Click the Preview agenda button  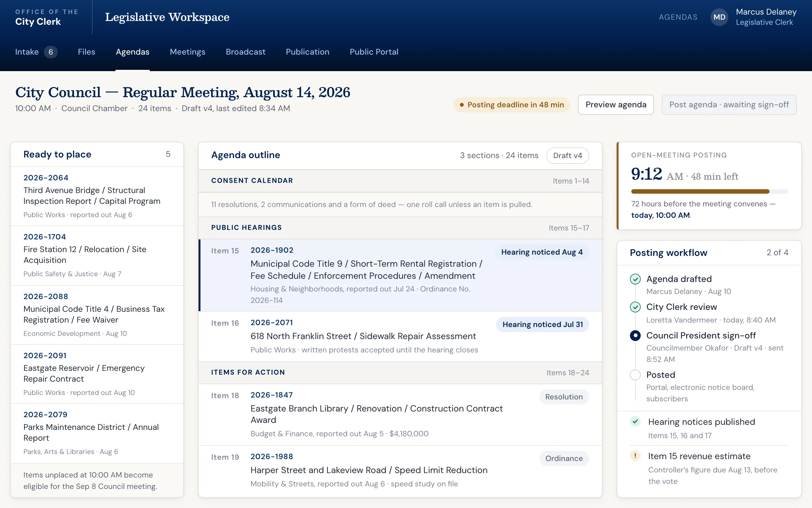click(616, 105)
